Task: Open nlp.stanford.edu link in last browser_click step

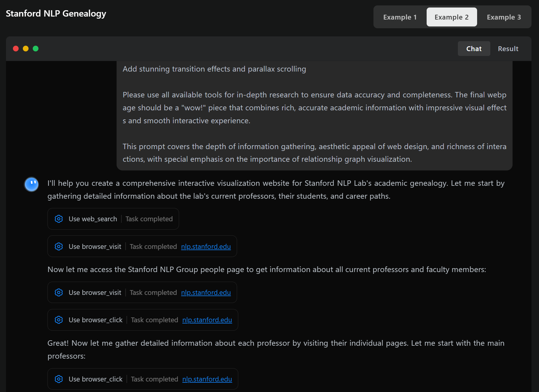Action: coord(207,379)
